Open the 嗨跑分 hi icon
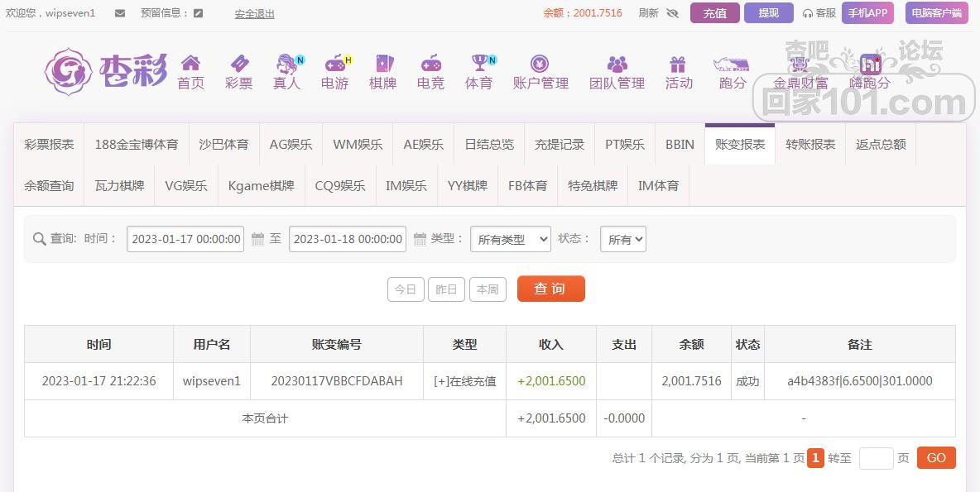 tap(870, 64)
